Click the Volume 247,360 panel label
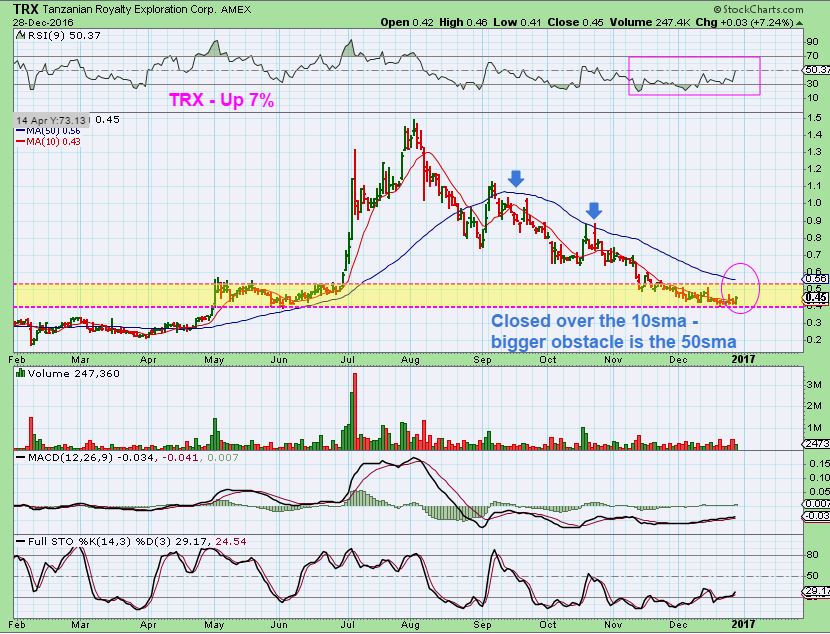The width and height of the screenshot is (830, 634). (74, 373)
